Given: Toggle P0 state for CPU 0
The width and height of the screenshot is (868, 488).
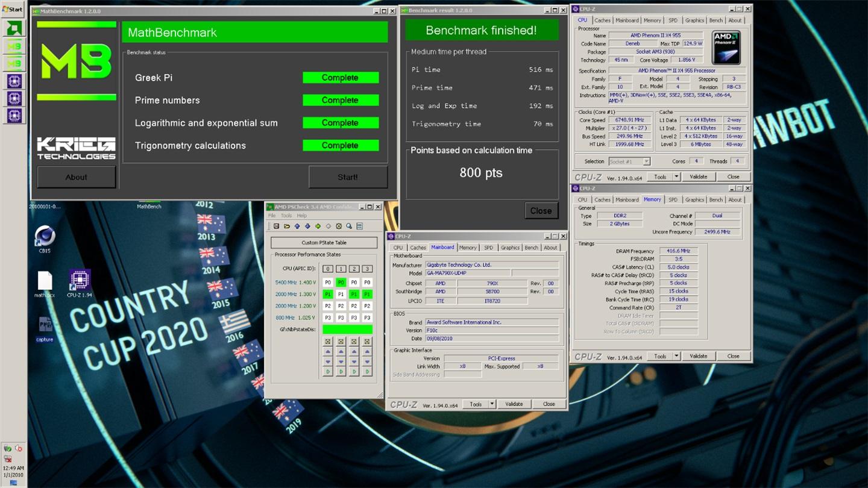Looking at the screenshot, I should pos(328,283).
